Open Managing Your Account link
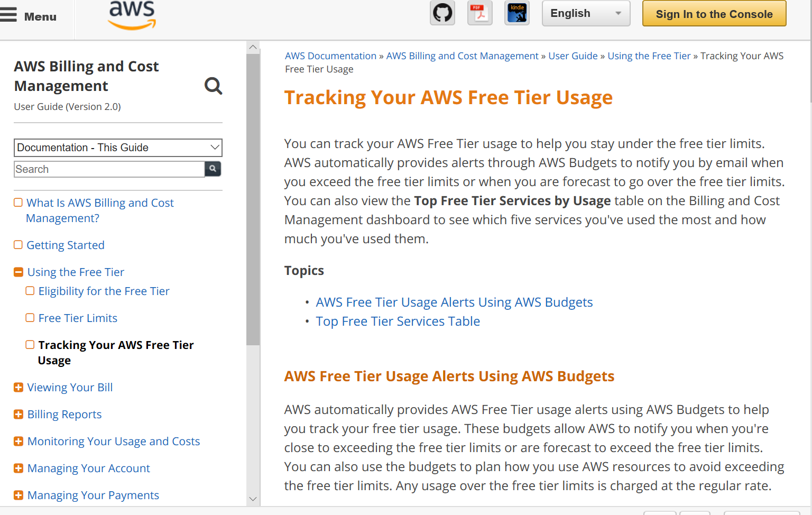This screenshot has width=812, height=515. tap(89, 468)
